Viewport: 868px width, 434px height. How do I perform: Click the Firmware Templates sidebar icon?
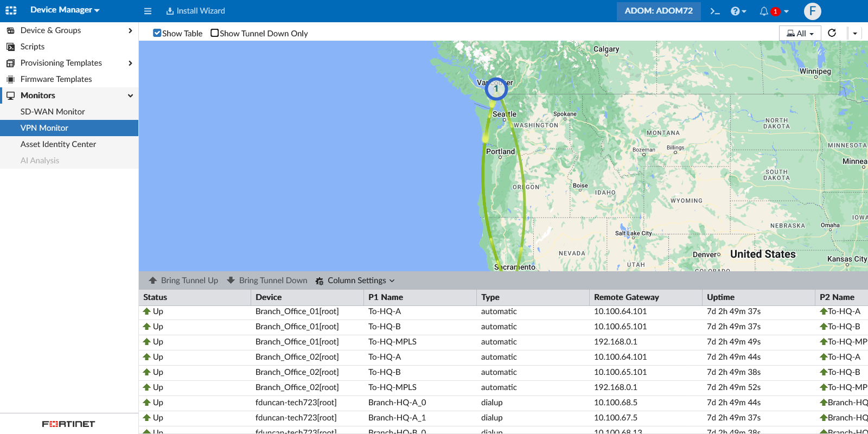pyautogui.click(x=10, y=79)
